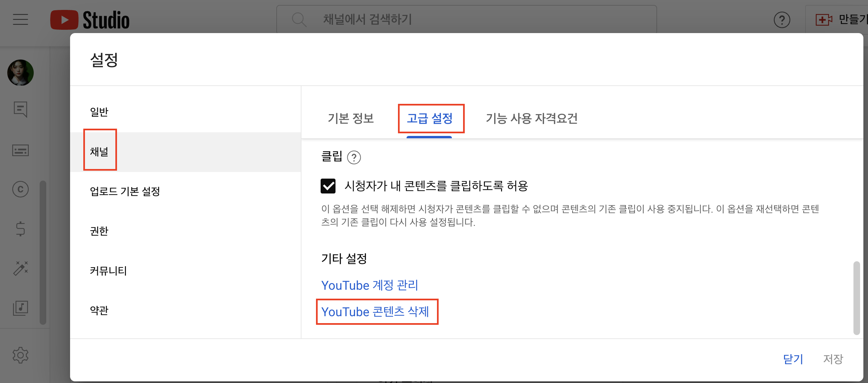Image resolution: width=868 pixels, height=383 pixels.
Task: Open the copyright sidebar icon
Action: point(20,189)
